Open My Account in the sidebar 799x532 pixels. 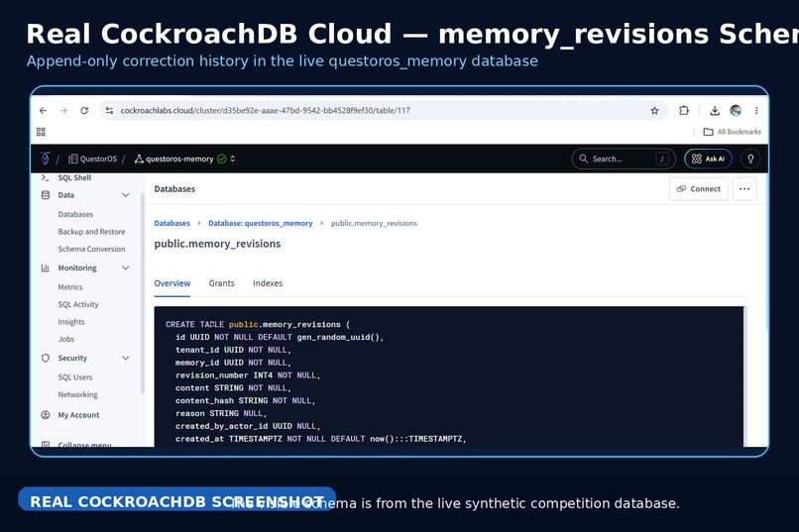[x=79, y=415]
